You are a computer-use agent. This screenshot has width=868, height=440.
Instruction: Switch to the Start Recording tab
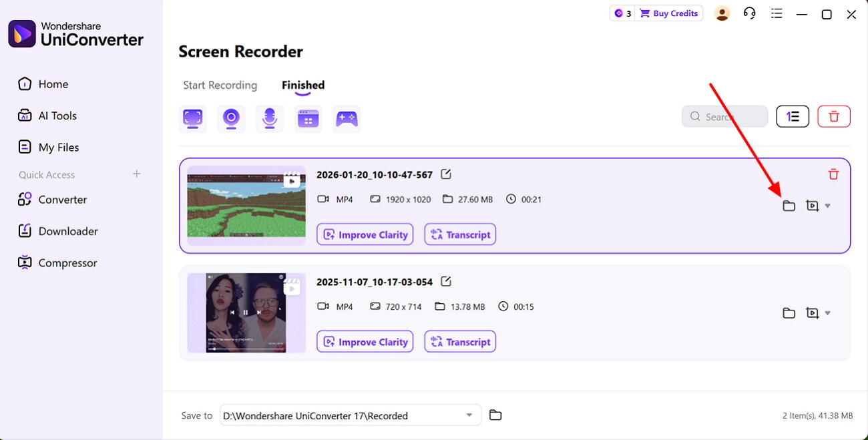point(220,85)
